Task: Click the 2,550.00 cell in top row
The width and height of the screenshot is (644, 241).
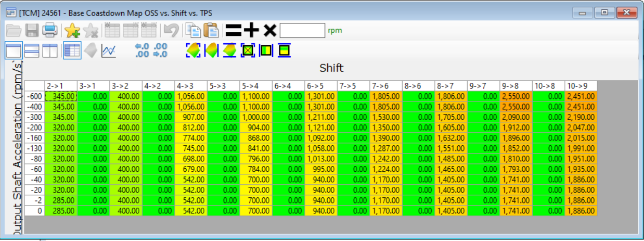Action: [x=516, y=96]
